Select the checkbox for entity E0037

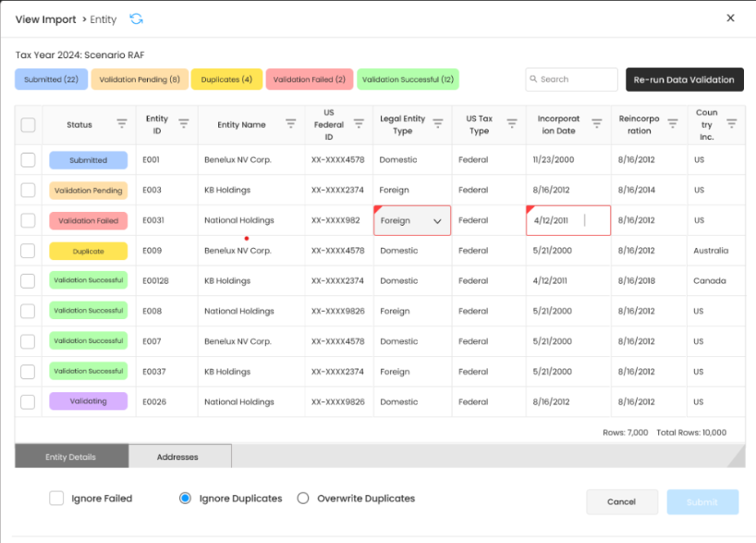[28, 372]
